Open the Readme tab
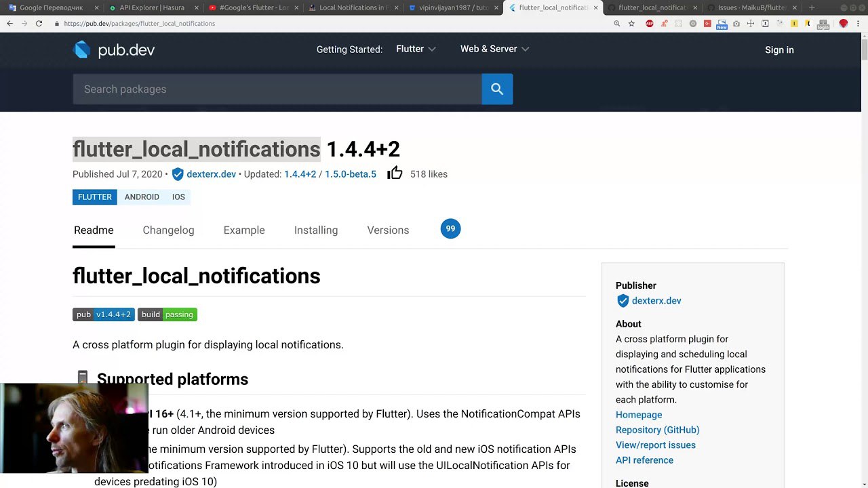Screen dimensions: 868x488 (94, 230)
